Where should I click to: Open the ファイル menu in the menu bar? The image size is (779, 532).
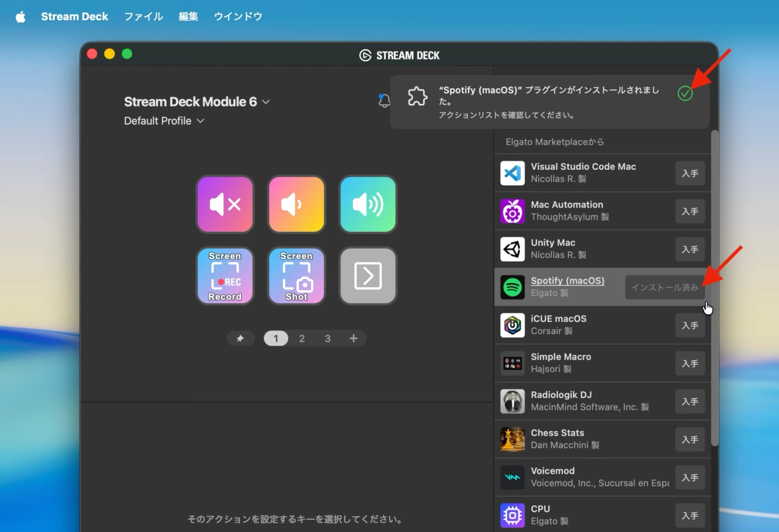tap(144, 16)
